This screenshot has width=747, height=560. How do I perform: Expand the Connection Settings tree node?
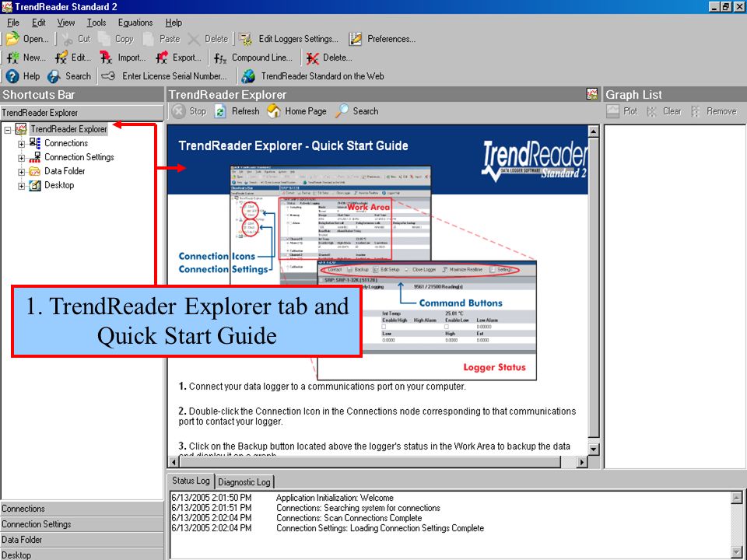[22, 158]
